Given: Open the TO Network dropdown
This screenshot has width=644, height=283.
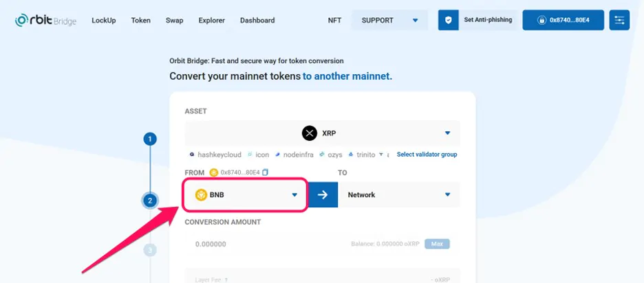Looking at the screenshot, I should click(399, 195).
